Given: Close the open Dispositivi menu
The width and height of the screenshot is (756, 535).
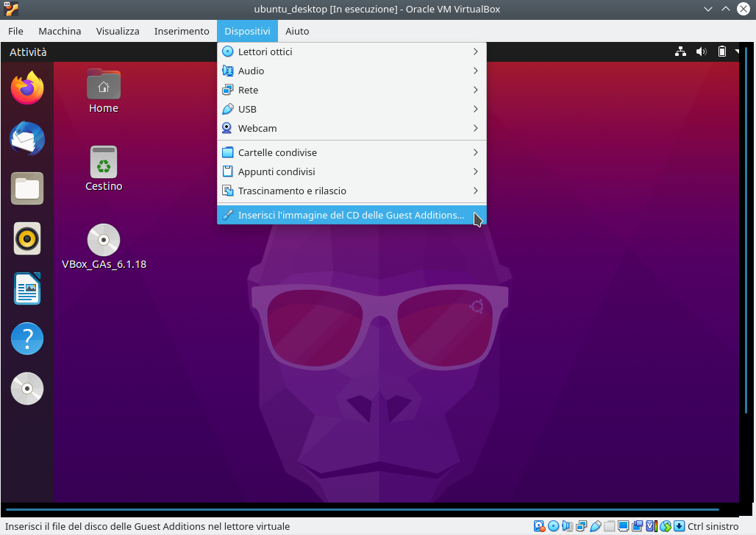Looking at the screenshot, I should pos(247,31).
